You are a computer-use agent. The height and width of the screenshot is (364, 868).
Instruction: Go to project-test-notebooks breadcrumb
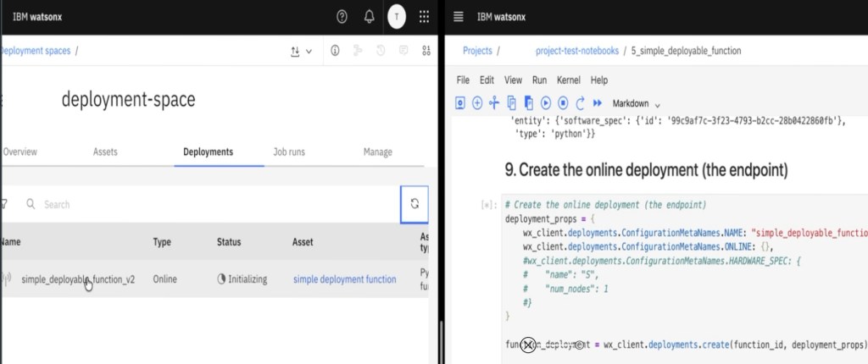tap(576, 51)
